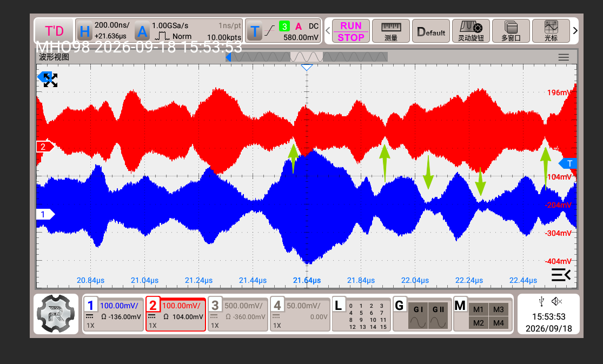603x364 pixels.
Task: Toggle the G I generator output
Action: click(x=418, y=316)
